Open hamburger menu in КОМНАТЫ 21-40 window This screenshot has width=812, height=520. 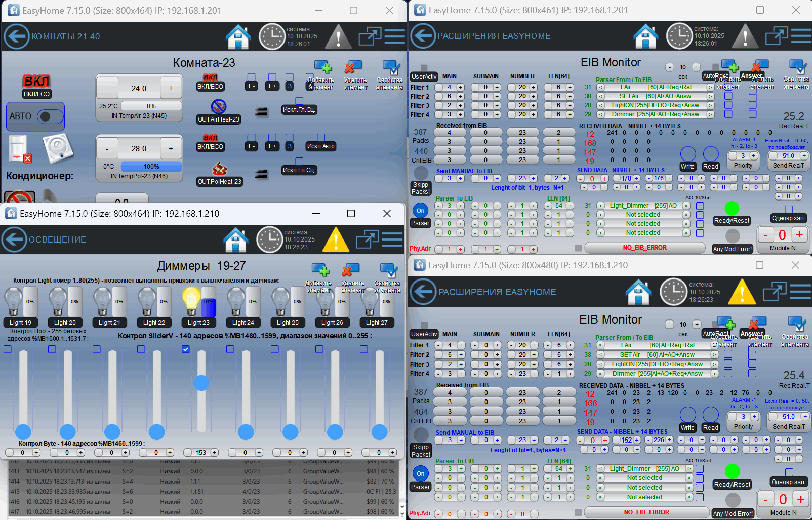394,36
